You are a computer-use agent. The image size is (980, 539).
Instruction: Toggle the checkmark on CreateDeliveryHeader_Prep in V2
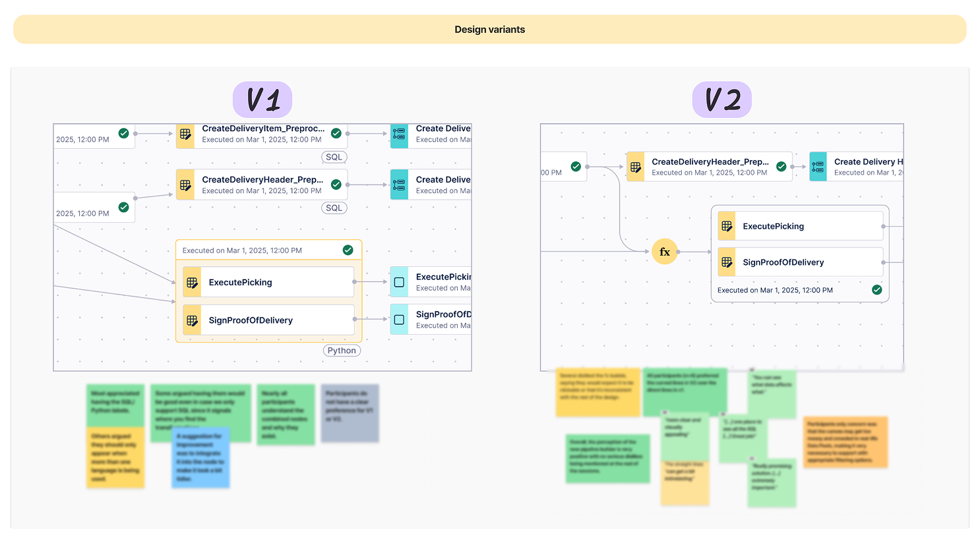pyautogui.click(x=782, y=166)
